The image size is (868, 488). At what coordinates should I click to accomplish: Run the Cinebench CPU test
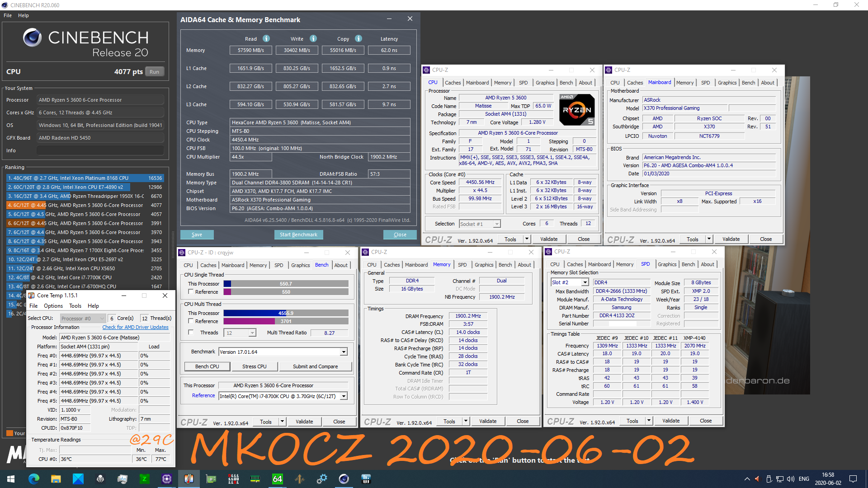pyautogui.click(x=154, y=72)
